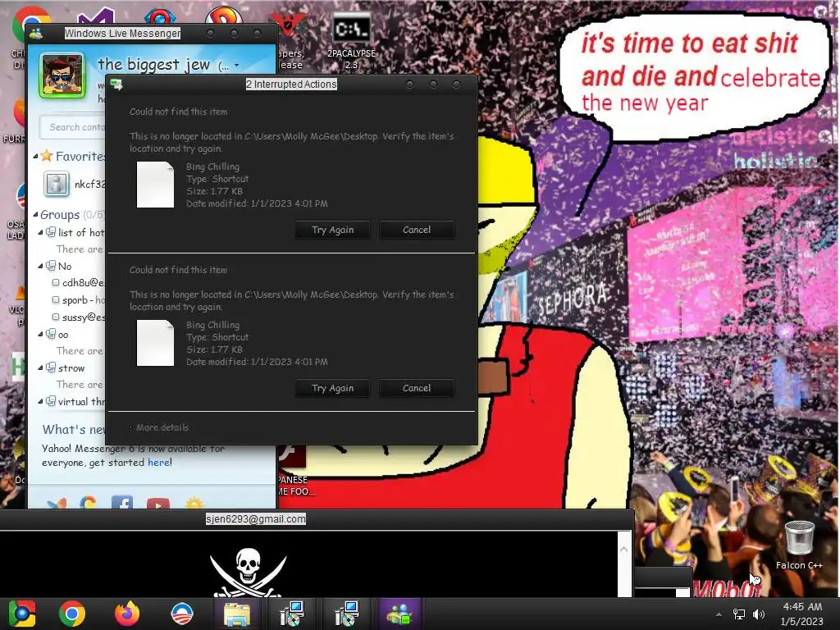Image resolution: width=840 pixels, height=630 pixels.
Task: Open the YouTube icon in Messenger's bottom bar
Action: click(x=158, y=504)
